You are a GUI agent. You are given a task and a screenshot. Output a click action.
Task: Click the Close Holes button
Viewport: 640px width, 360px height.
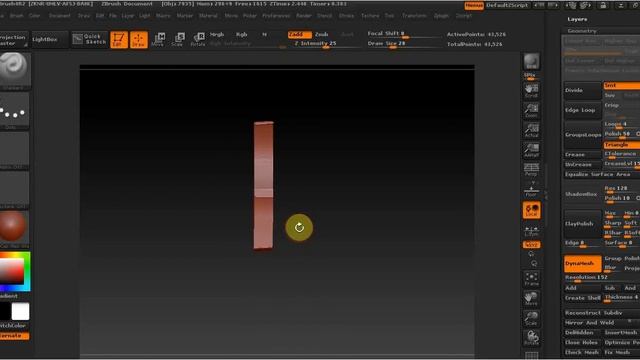pos(582,342)
